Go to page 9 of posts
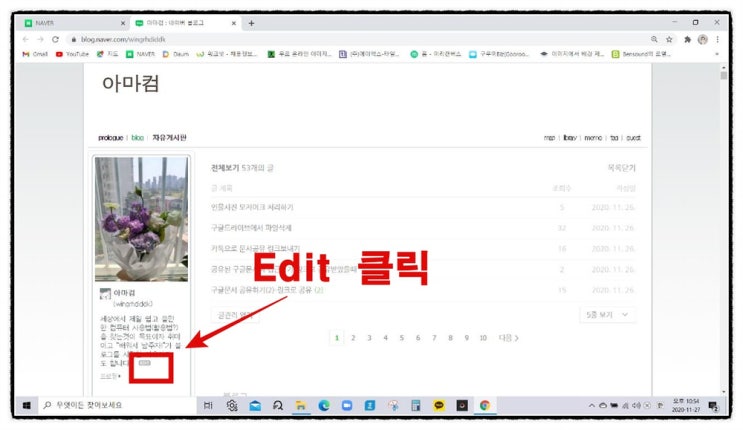 point(467,338)
